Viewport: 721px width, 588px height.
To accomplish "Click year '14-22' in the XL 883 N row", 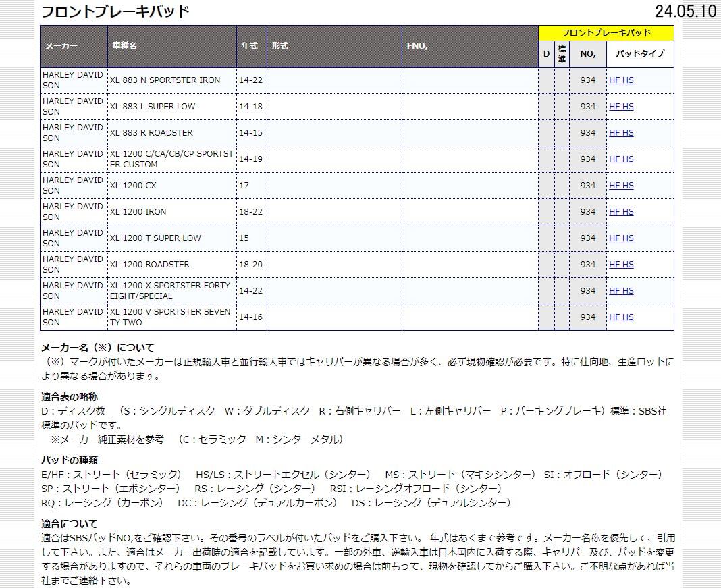I will (250, 80).
